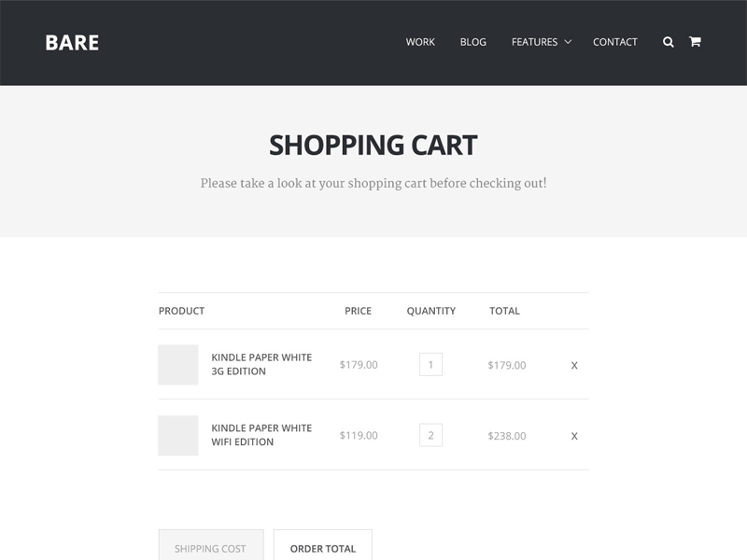Open Kindle WiFi Edition product details
This screenshot has width=747, height=560.
click(x=261, y=433)
